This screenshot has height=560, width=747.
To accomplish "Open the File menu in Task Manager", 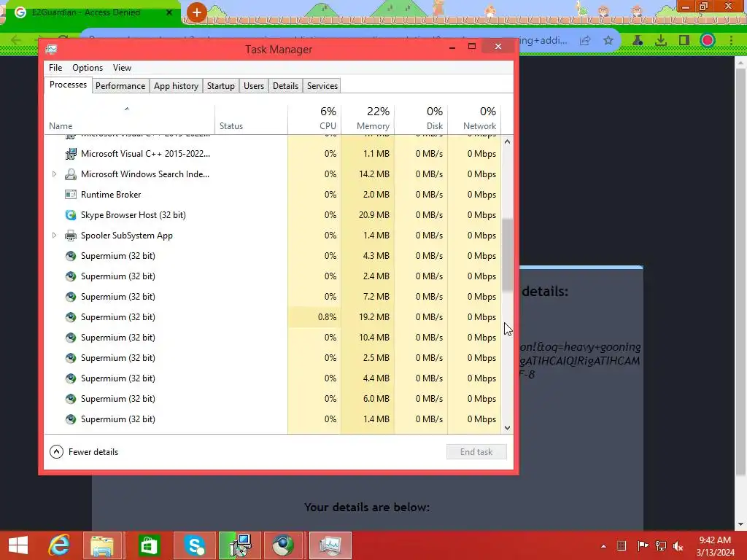I will click(55, 68).
